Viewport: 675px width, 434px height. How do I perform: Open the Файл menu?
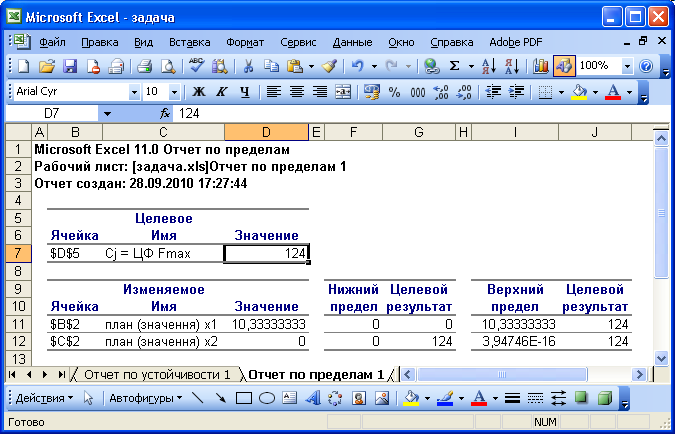[53, 42]
